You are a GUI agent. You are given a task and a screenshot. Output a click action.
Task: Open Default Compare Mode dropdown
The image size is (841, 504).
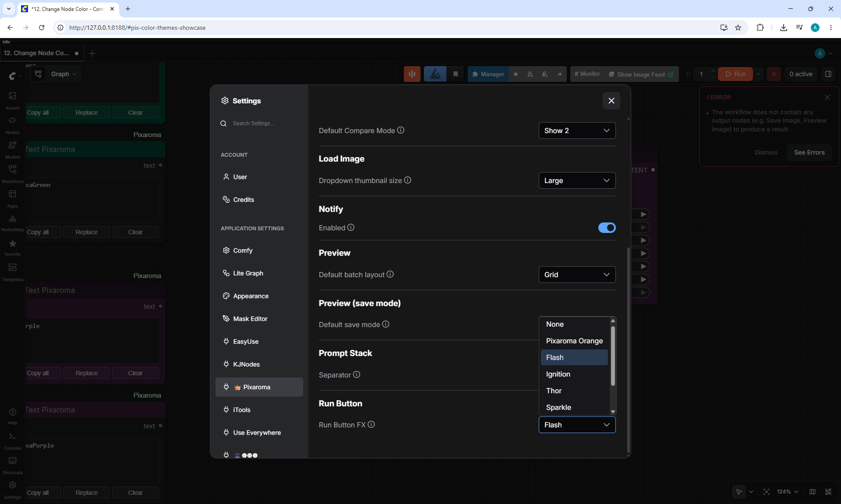tap(577, 130)
